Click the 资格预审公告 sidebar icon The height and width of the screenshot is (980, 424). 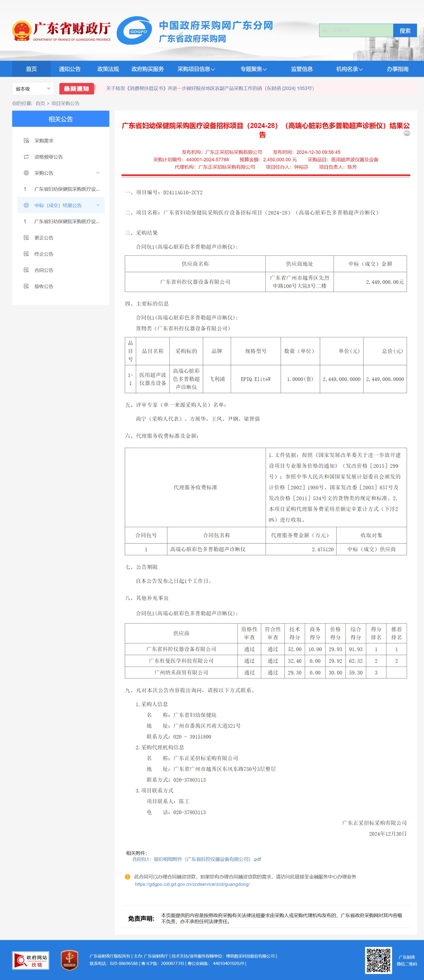[x=26, y=157]
